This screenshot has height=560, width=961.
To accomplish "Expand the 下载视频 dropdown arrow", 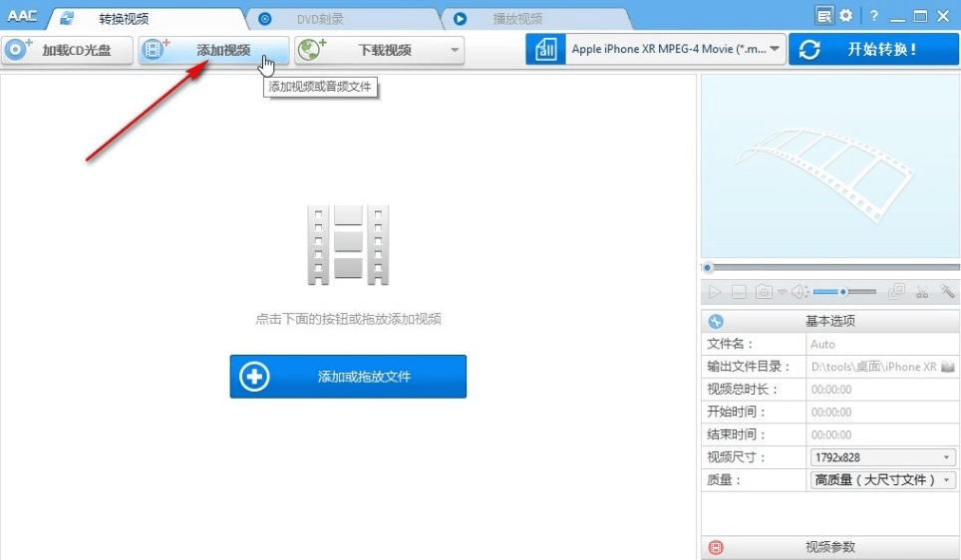I will click(455, 50).
